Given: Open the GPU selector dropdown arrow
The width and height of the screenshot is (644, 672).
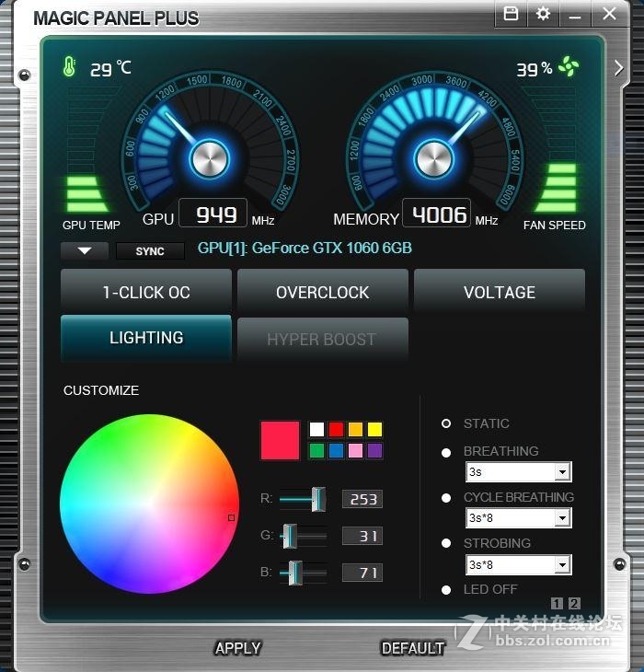Looking at the screenshot, I should coord(85,250).
